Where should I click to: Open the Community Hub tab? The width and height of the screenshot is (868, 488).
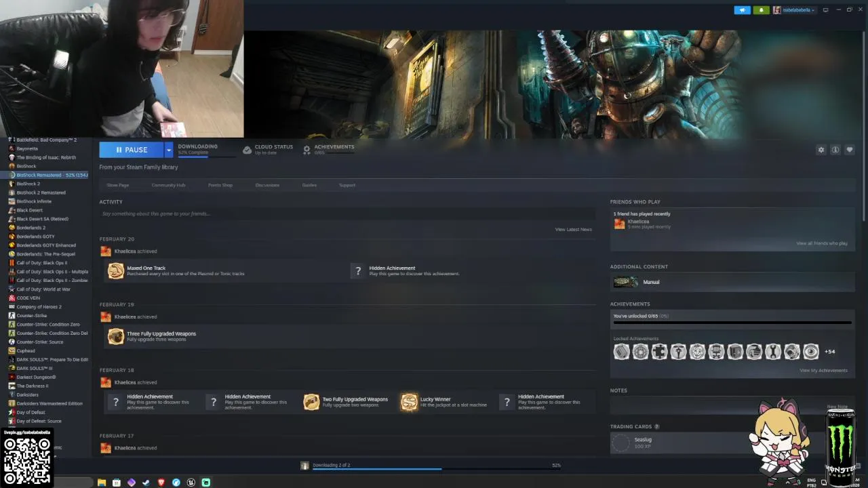pyautogui.click(x=168, y=185)
